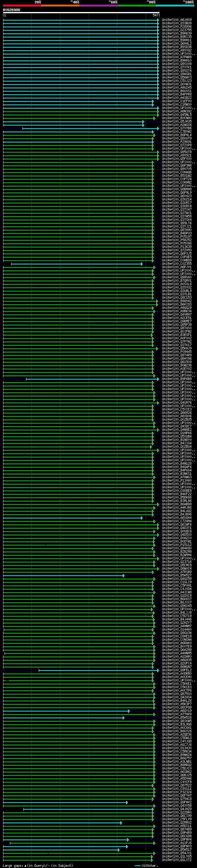
Task: Select the UniRef100_Q9FNV4 label
Action: click(x=177, y=840)
